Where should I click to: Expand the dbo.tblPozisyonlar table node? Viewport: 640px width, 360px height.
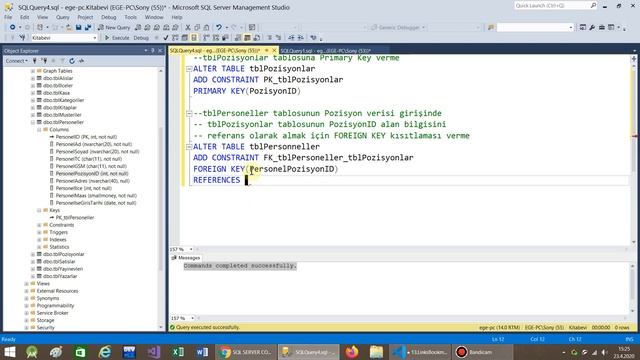(x=33, y=254)
